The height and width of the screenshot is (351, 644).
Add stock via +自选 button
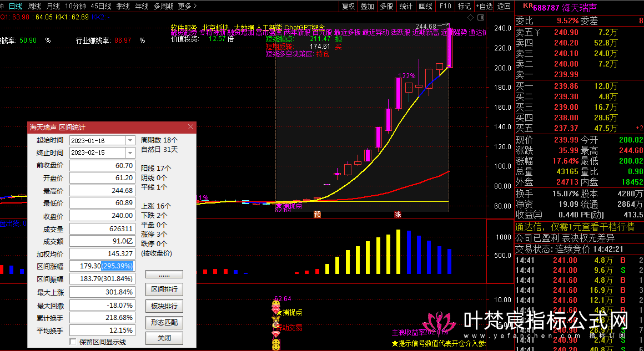pyautogui.click(x=484, y=6)
